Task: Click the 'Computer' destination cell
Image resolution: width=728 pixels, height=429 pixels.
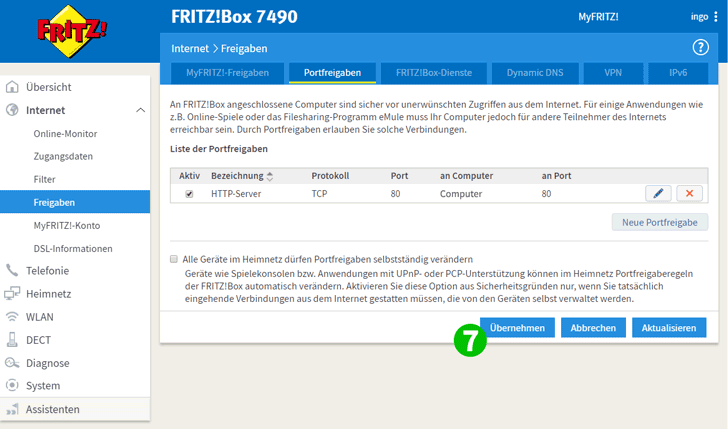Action: tap(461, 194)
